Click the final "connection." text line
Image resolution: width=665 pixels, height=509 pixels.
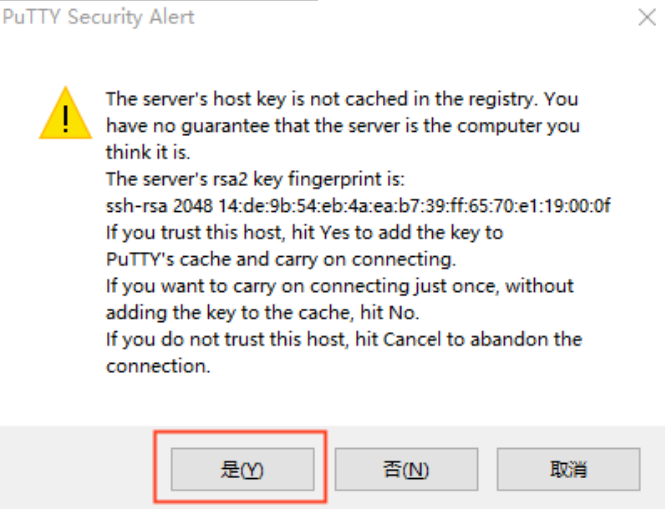pyautogui.click(x=158, y=366)
